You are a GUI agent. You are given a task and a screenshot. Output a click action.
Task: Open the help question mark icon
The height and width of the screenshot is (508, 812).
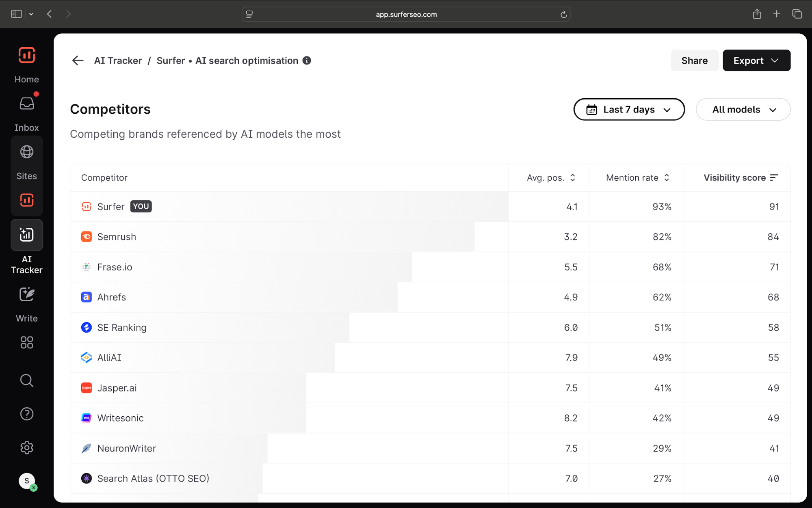point(27,414)
